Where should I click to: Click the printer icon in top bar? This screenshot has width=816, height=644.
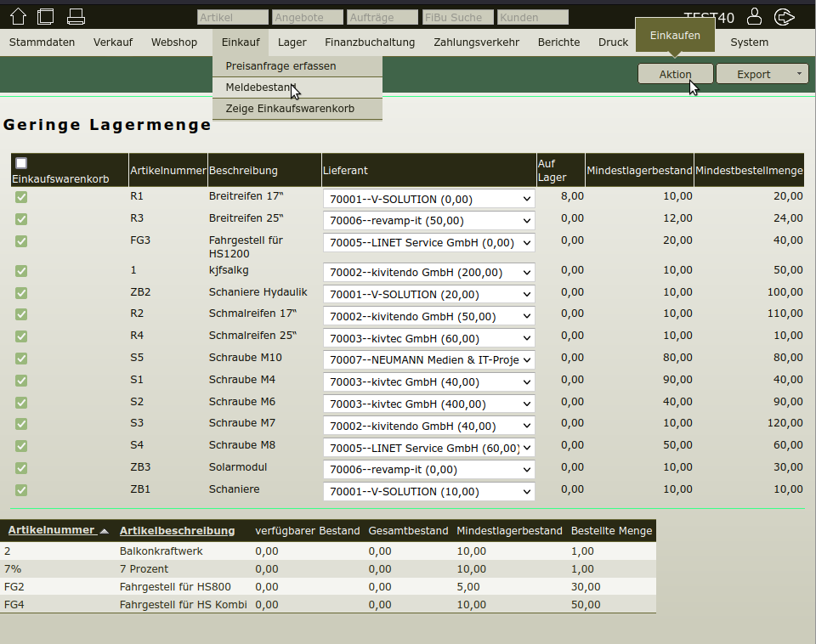[76, 16]
